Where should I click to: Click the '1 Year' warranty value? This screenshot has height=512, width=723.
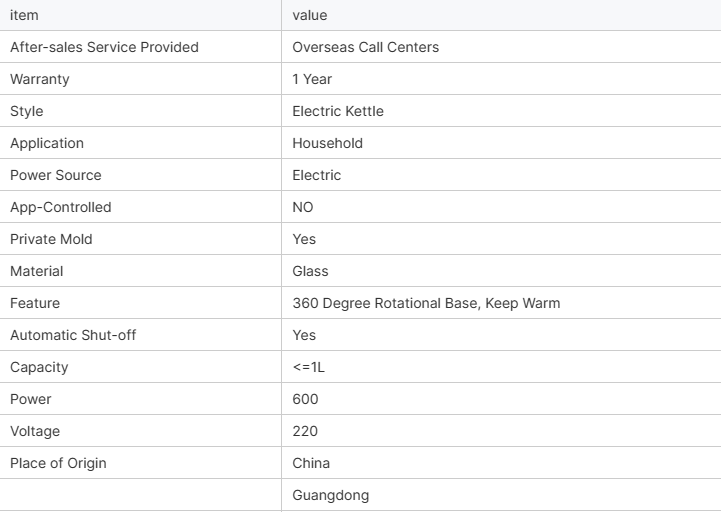click(312, 79)
